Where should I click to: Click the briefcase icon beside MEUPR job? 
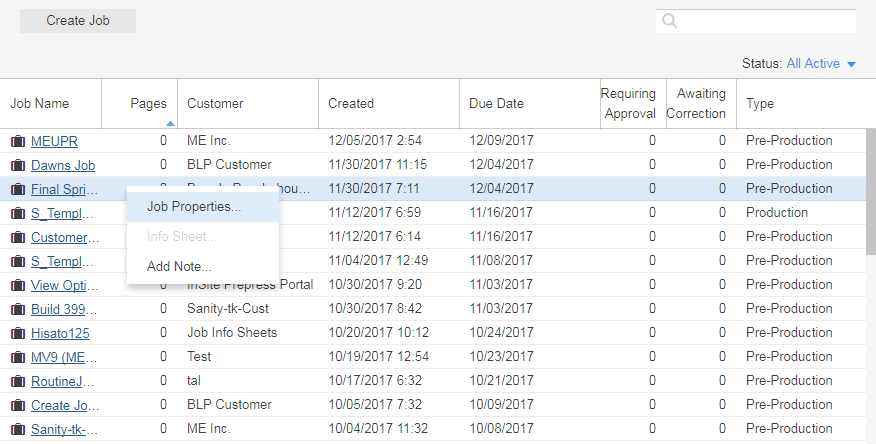pos(17,141)
